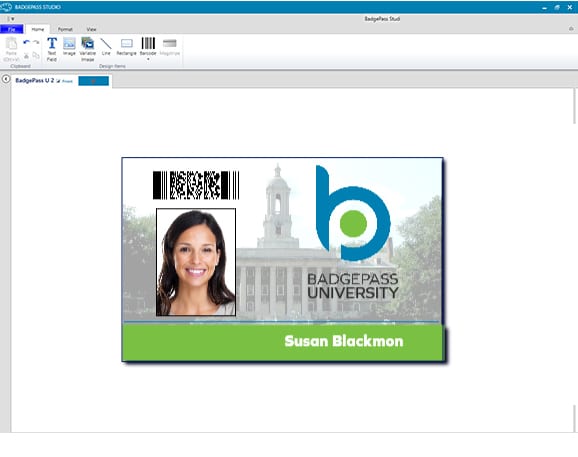
Task: Toggle the Front side checkbox
Action: pos(59,81)
